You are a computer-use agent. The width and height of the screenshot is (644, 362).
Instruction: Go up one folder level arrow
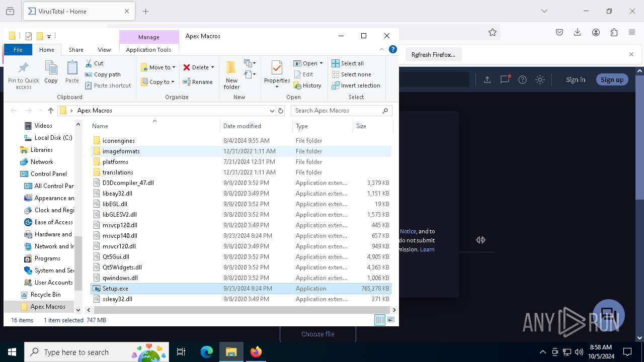[50, 111]
